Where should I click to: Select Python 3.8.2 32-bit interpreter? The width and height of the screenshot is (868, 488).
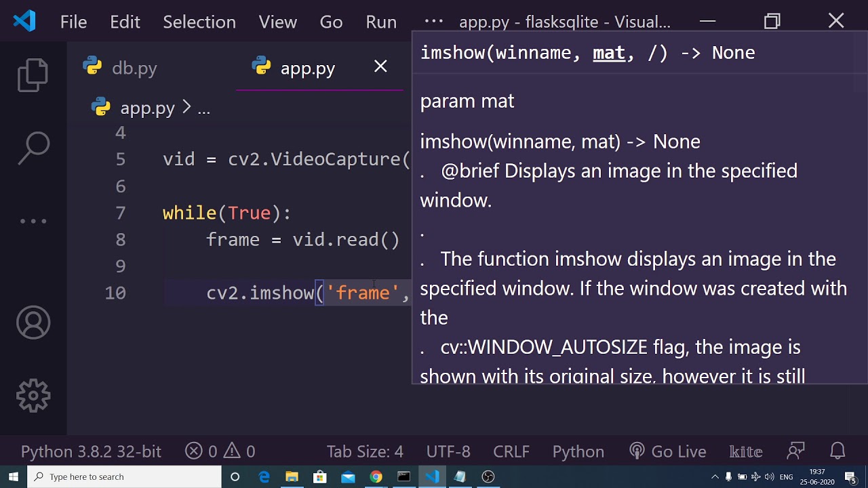tap(91, 451)
